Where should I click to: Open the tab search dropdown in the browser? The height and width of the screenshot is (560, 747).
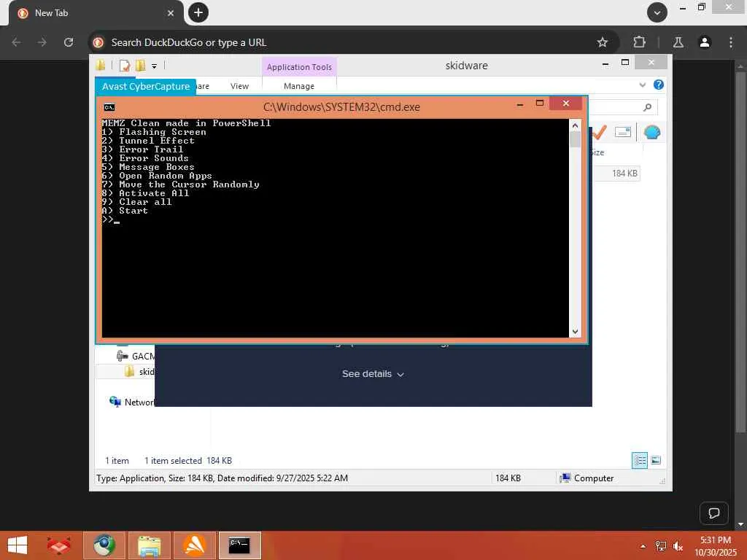click(x=657, y=12)
